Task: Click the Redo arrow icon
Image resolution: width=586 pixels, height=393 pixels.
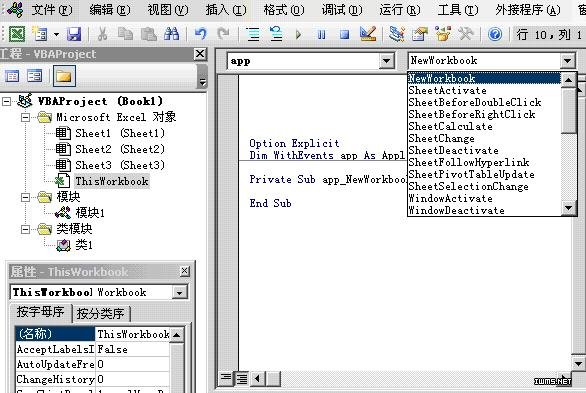Action: click(x=223, y=34)
